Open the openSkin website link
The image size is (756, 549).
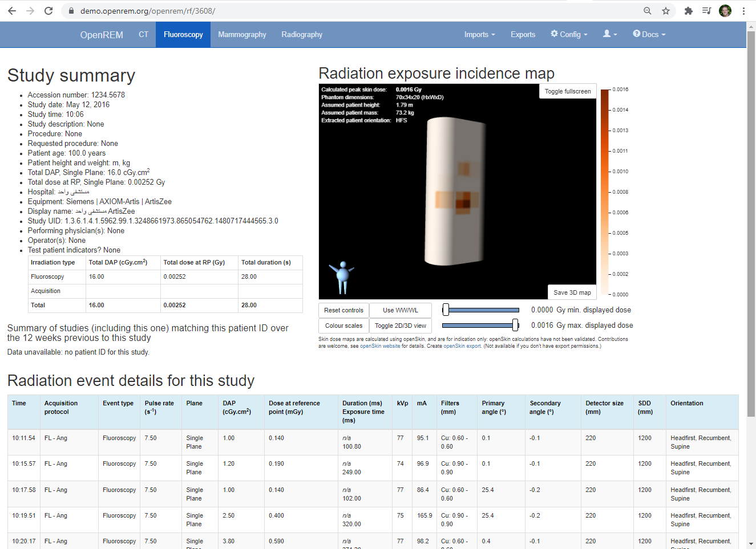[380, 346]
